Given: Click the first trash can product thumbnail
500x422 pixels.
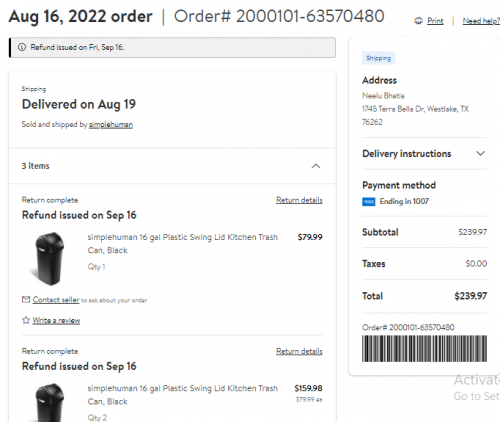Looking at the screenshot, I should click(49, 259).
